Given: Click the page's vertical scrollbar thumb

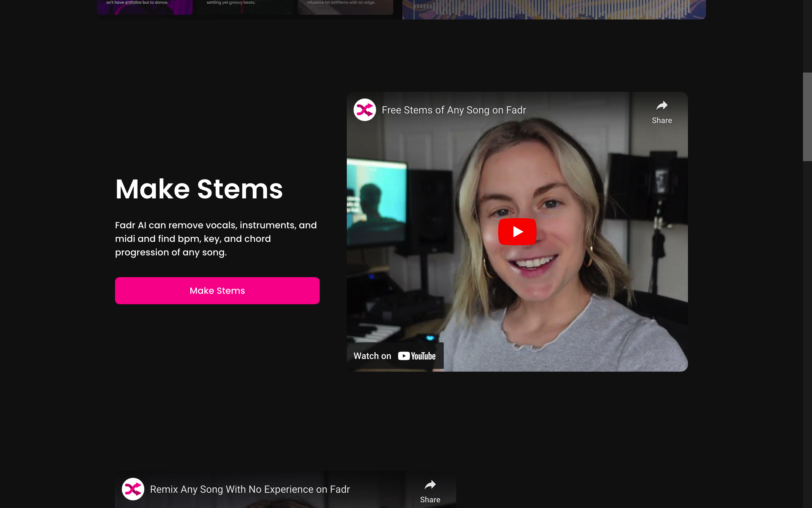Looking at the screenshot, I should coord(807,117).
